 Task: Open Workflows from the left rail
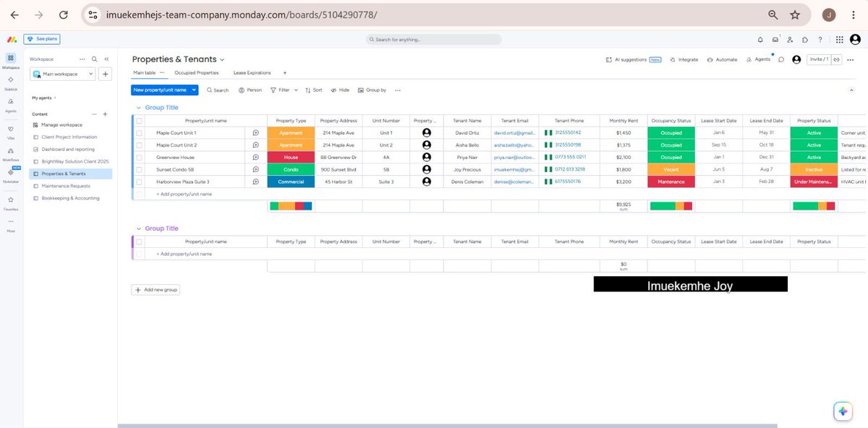11,153
